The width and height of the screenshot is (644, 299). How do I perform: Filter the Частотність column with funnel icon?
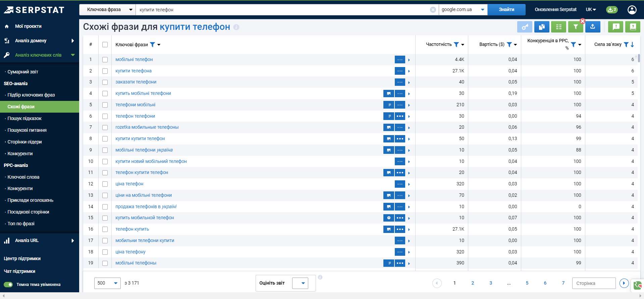pyautogui.click(x=456, y=45)
